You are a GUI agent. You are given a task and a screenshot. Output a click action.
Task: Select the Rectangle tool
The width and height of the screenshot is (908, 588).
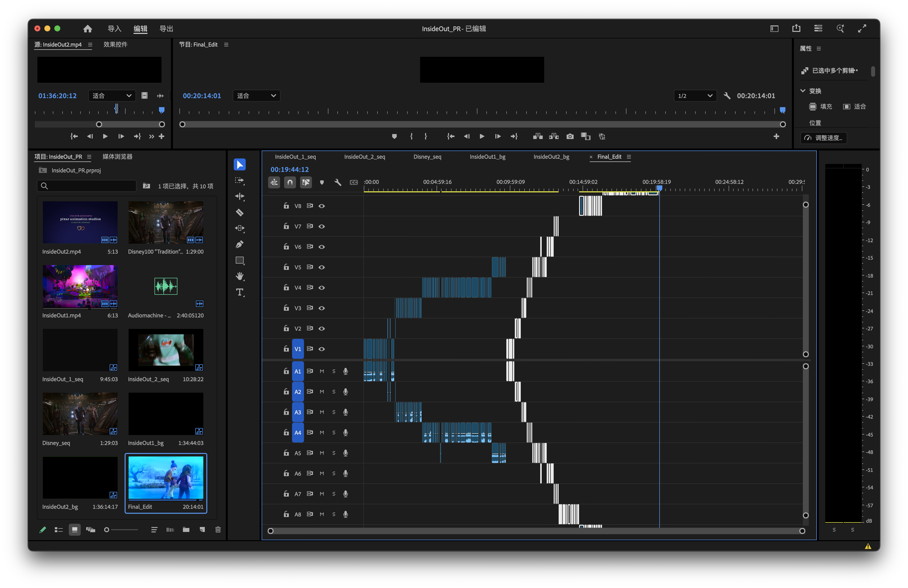click(240, 261)
